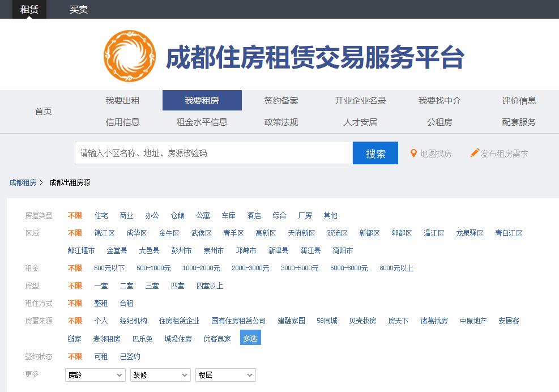The height and width of the screenshot is (392, 559).
Task: Select 二室 under 房型
Action: click(126, 286)
